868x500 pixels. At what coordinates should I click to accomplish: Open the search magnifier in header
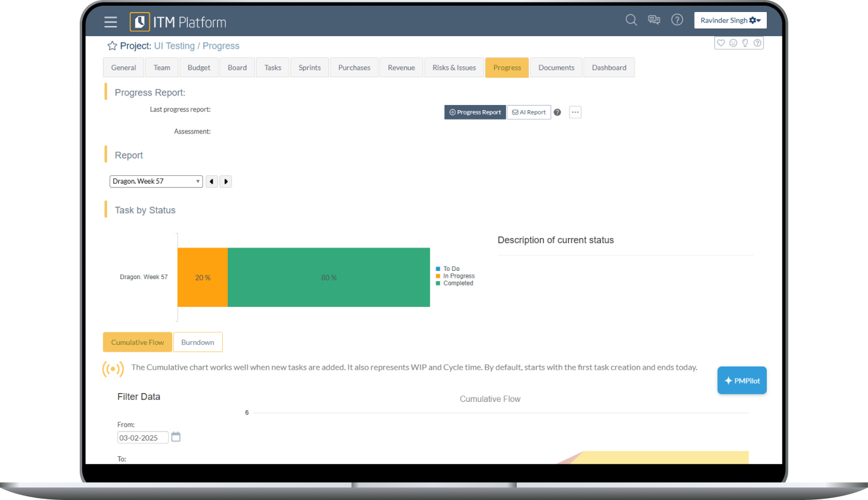coord(631,20)
